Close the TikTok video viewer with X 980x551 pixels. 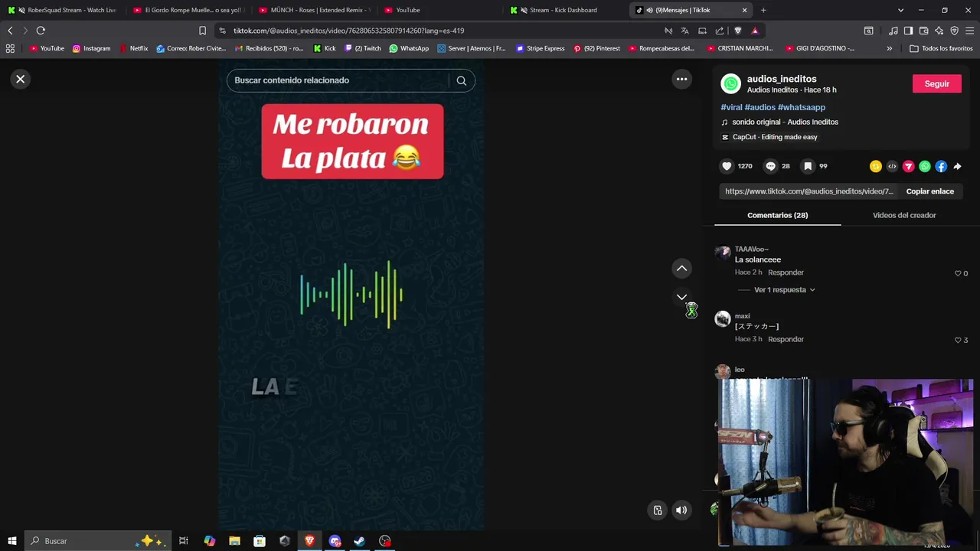(21, 79)
